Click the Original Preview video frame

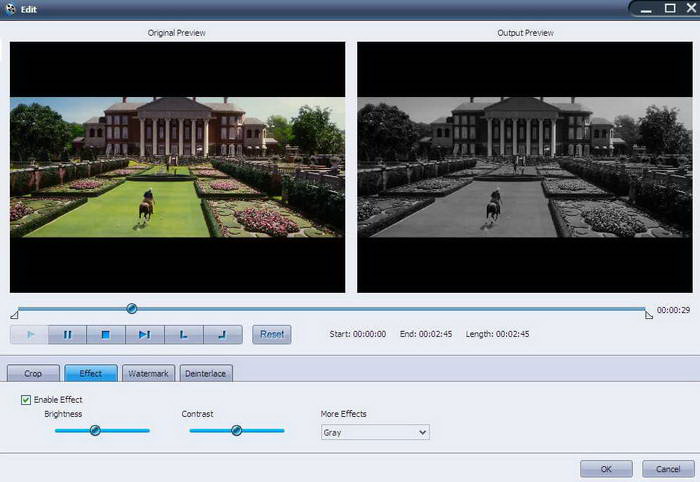tap(177, 167)
